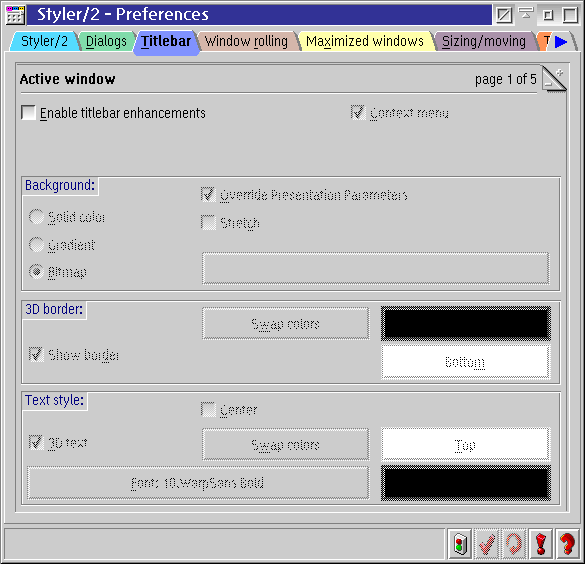The height and width of the screenshot is (564, 585).
Task: Click the black bottom swatch in Text style
Action: tap(465, 483)
